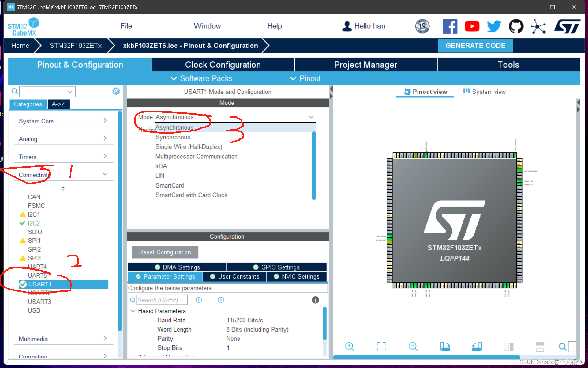Viewport: 588px width, 368px height.
Task: Open the User Constants tab
Action: [234, 276]
